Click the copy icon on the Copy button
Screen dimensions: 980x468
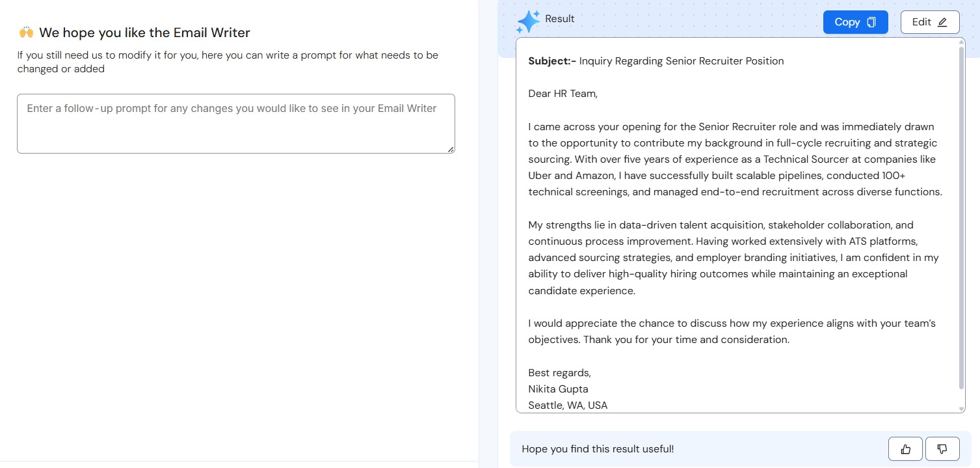pos(871,21)
